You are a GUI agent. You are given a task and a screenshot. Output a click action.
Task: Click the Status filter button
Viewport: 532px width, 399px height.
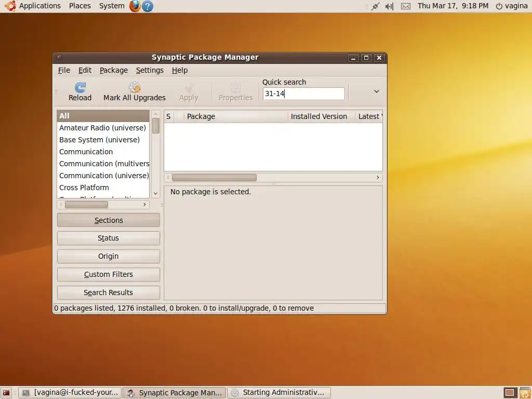point(109,238)
